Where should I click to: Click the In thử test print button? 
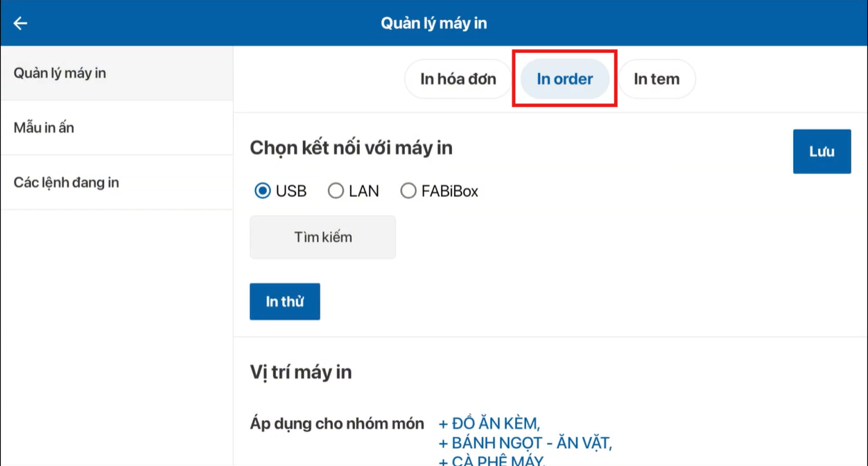tap(284, 302)
